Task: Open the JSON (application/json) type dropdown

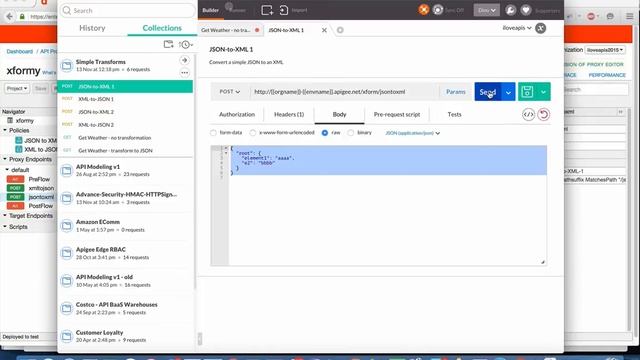Action: click(413, 133)
